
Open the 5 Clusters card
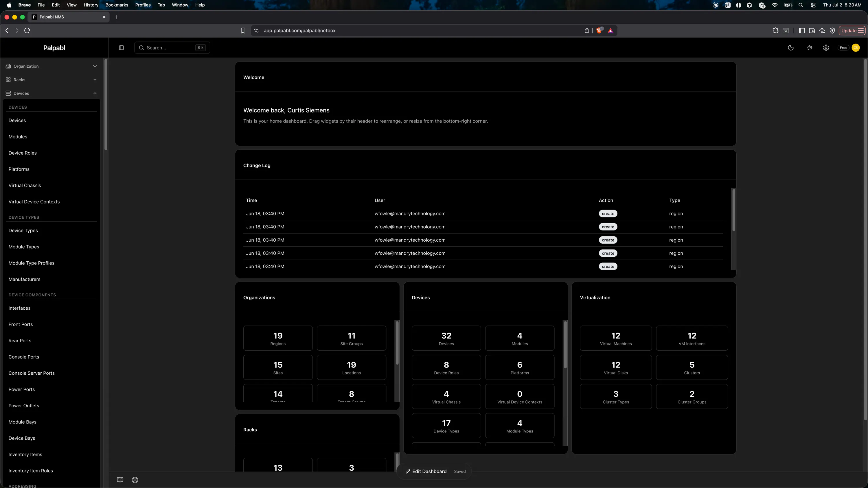(x=692, y=367)
